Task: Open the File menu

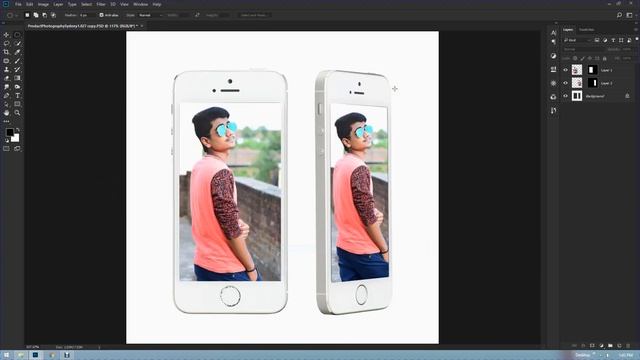Action: [18, 4]
